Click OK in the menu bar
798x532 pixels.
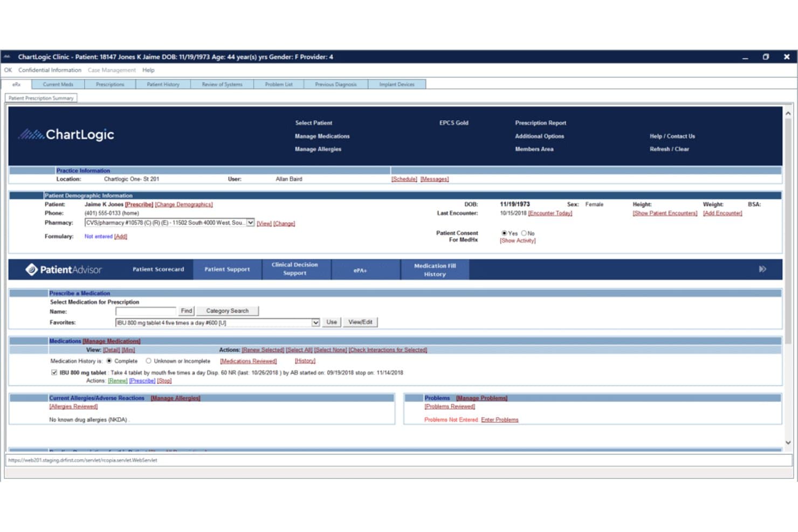8,70
